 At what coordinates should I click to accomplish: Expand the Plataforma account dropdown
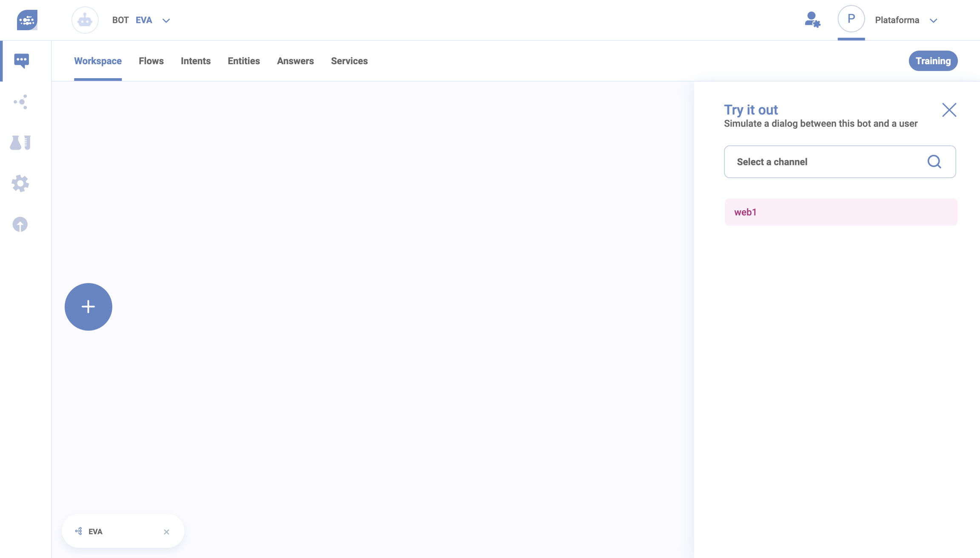(933, 20)
